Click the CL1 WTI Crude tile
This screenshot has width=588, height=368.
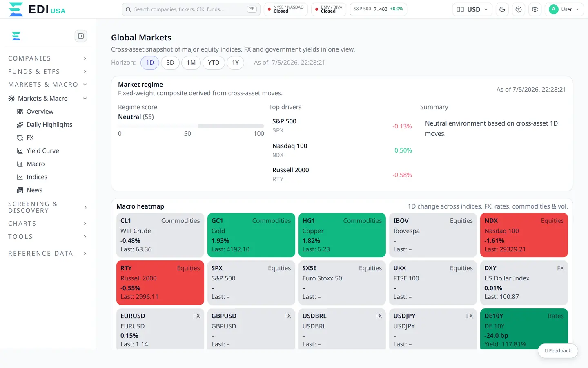pyautogui.click(x=160, y=235)
